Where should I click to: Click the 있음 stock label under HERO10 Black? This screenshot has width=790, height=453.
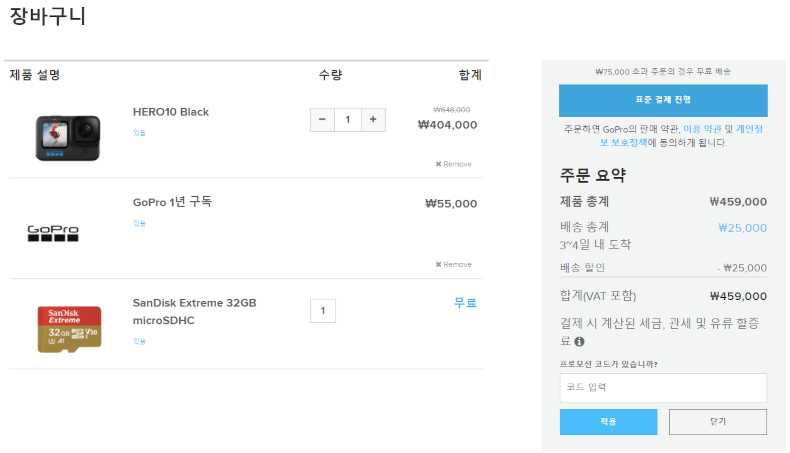(139, 133)
